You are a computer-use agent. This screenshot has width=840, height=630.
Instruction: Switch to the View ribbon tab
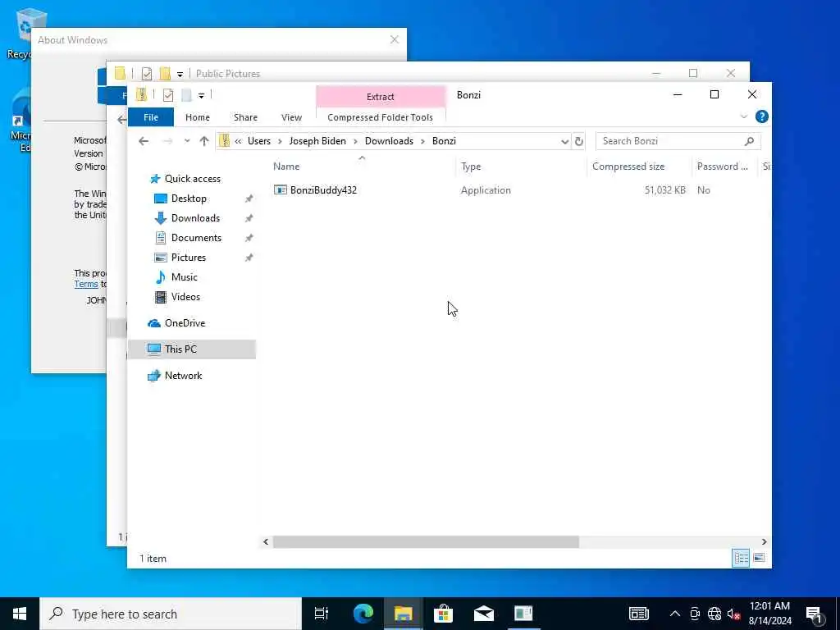291,117
